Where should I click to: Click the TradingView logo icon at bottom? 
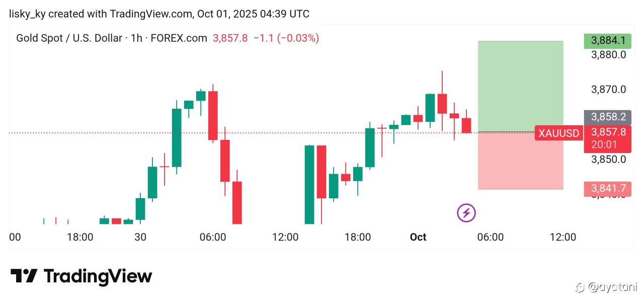coord(24,276)
